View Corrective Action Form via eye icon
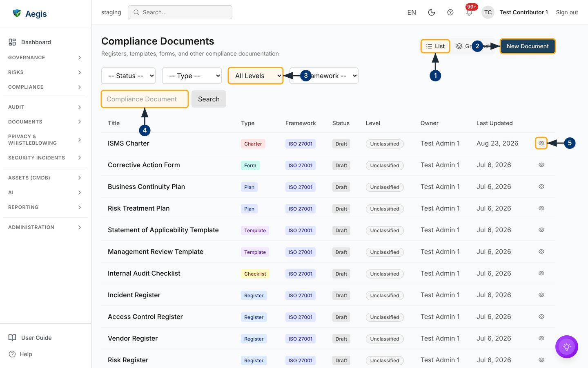 [x=541, y=165]
